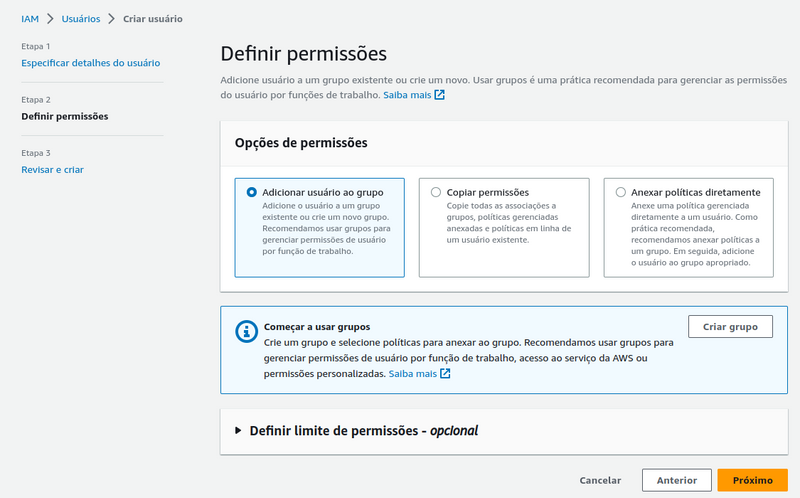The image size is (800, 498).
Task: Jump to Revisar e criar step
Action: 52,170
